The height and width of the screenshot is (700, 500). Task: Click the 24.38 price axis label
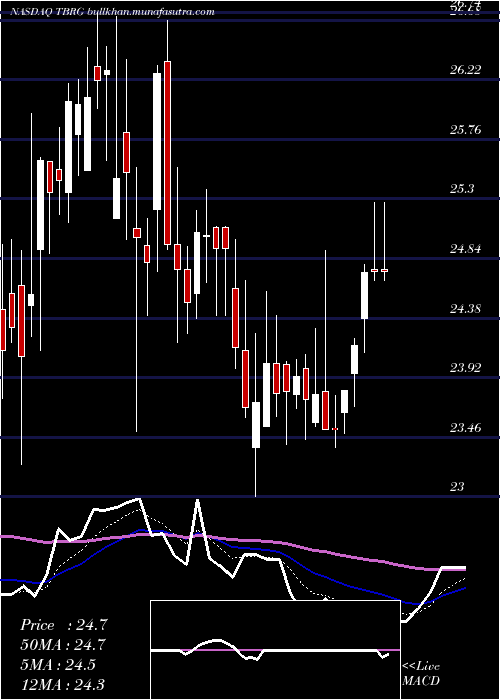pyautogui.click(x=466, y=308)
